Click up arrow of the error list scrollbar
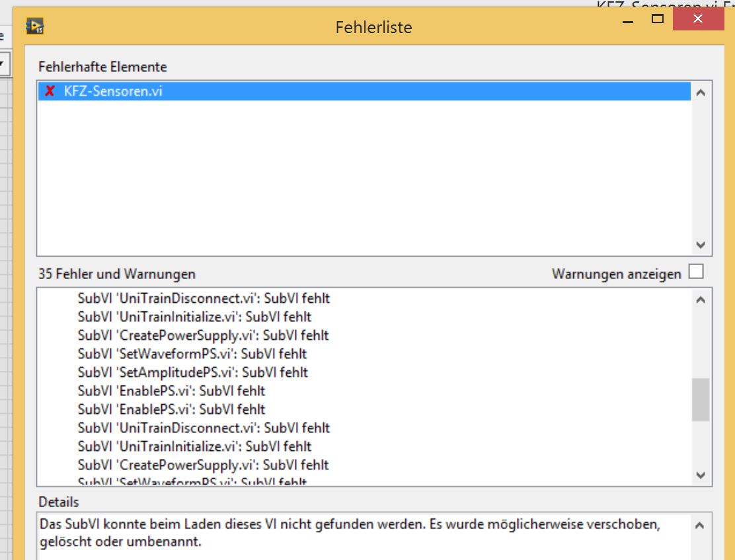The width and height of the screenshot is (735, 560). point(701,300)
